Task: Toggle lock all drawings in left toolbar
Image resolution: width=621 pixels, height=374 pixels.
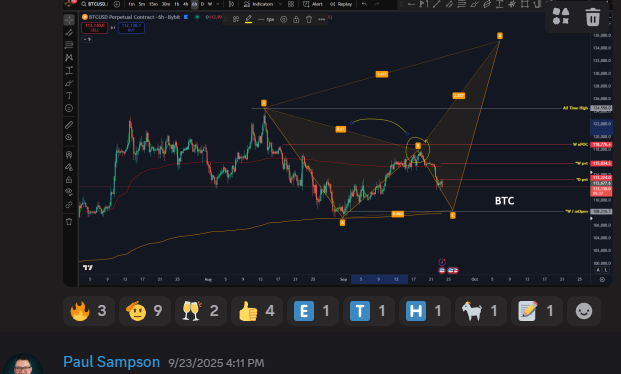Action: (x=69, y=179)
